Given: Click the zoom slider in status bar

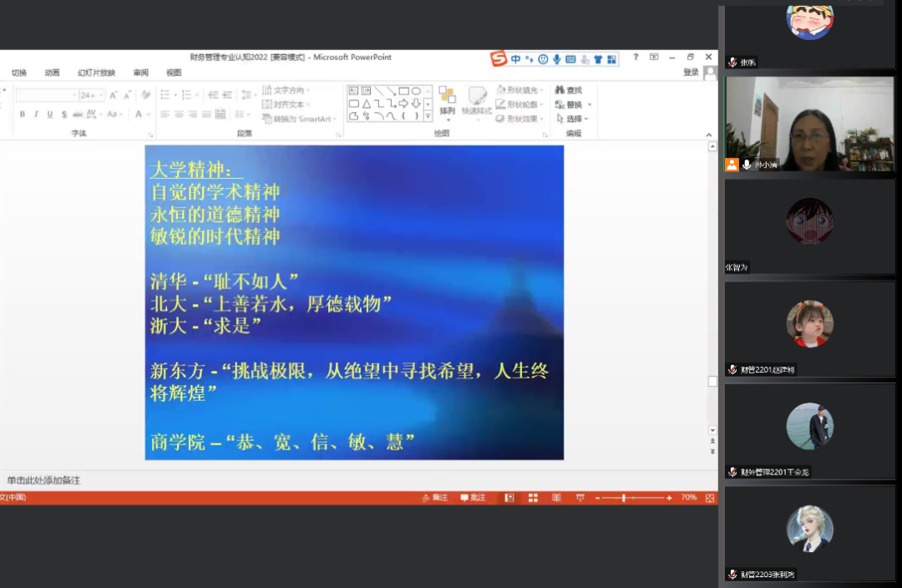Looking at the screenshot, I should 624,498.
